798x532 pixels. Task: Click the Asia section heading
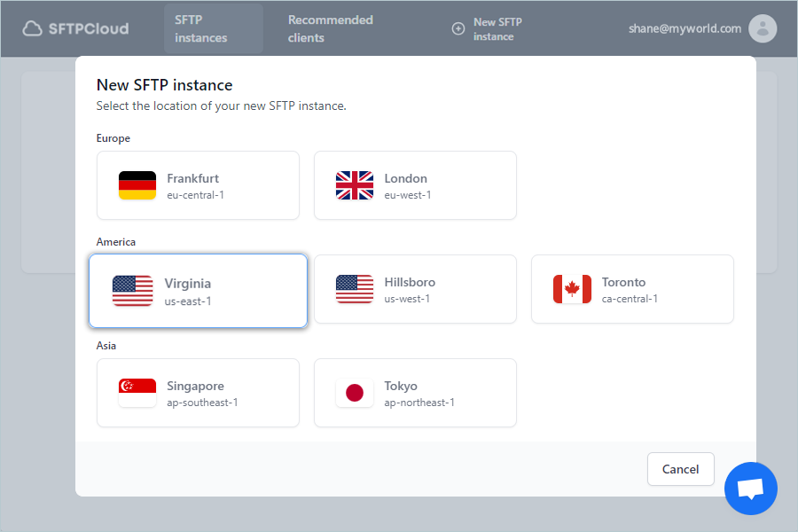coord(106,346)
